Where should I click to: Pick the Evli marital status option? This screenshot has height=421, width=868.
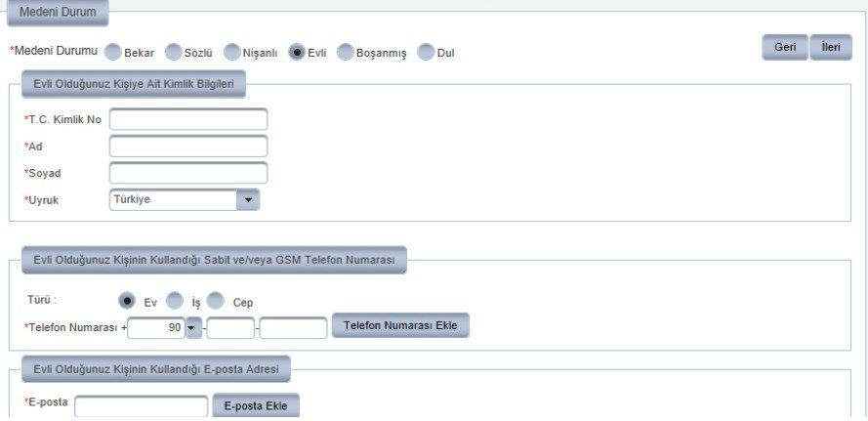click(x=297, y=52)
